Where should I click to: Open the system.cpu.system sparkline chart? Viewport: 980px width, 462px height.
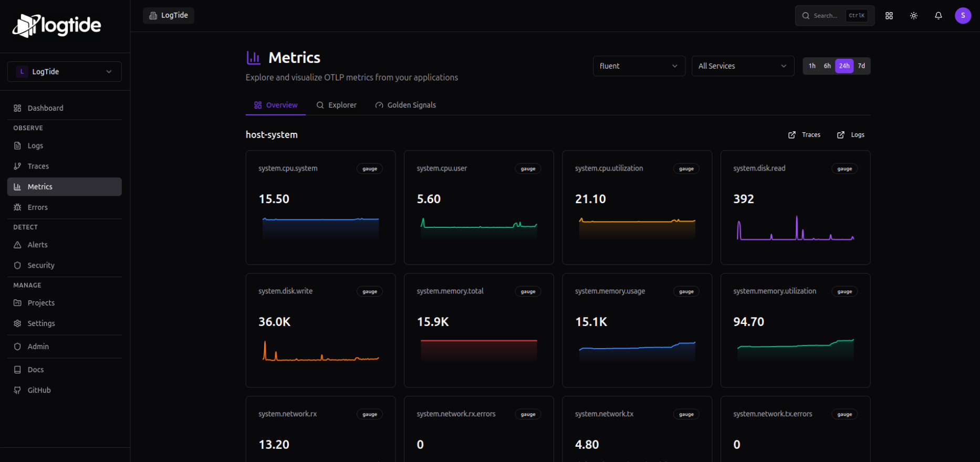coord(320,228)
